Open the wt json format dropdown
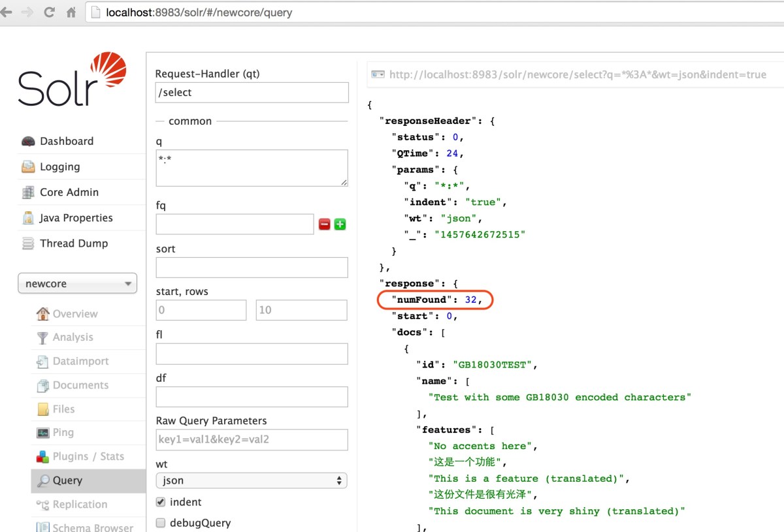This screenshot has height=532, width=784. (252, 480)
